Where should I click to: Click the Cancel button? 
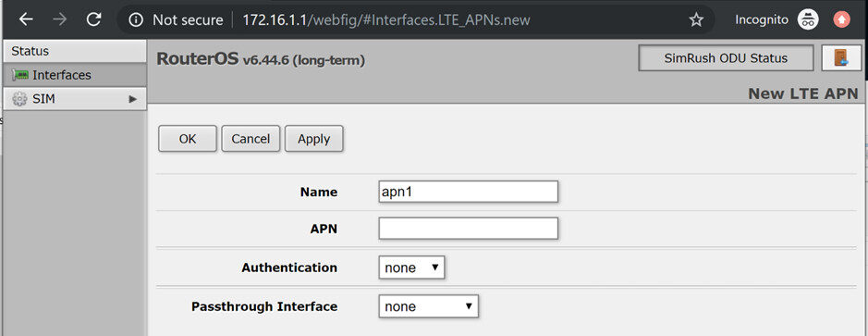coord(251,139)
